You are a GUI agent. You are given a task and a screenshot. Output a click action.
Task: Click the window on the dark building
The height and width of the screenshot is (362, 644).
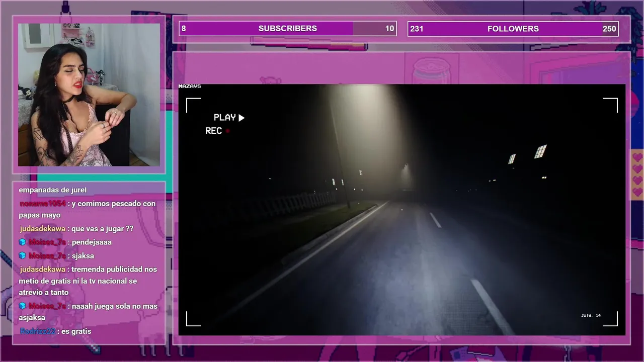[540, 151]
